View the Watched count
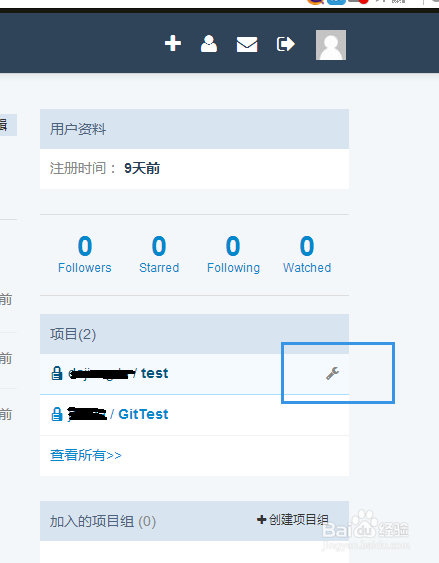The width and height of the screenshot is (439, 563). tap(307, 254)
